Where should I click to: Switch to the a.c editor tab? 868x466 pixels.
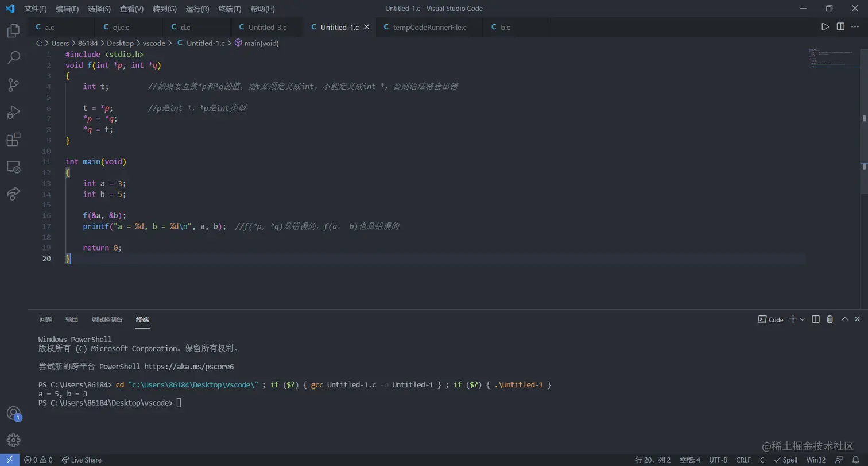[61, 27]
